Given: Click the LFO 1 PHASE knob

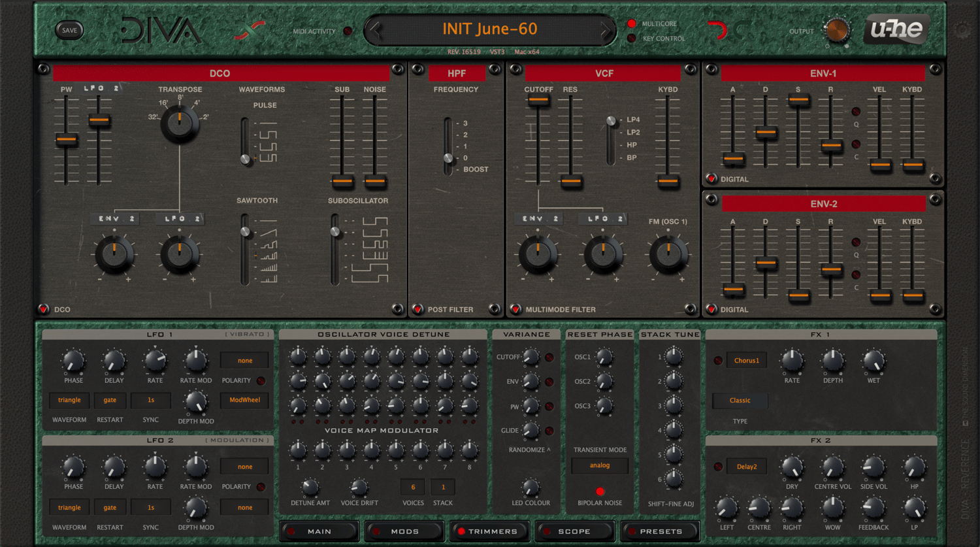Looking at the screenshot, I should click(73, 361).
